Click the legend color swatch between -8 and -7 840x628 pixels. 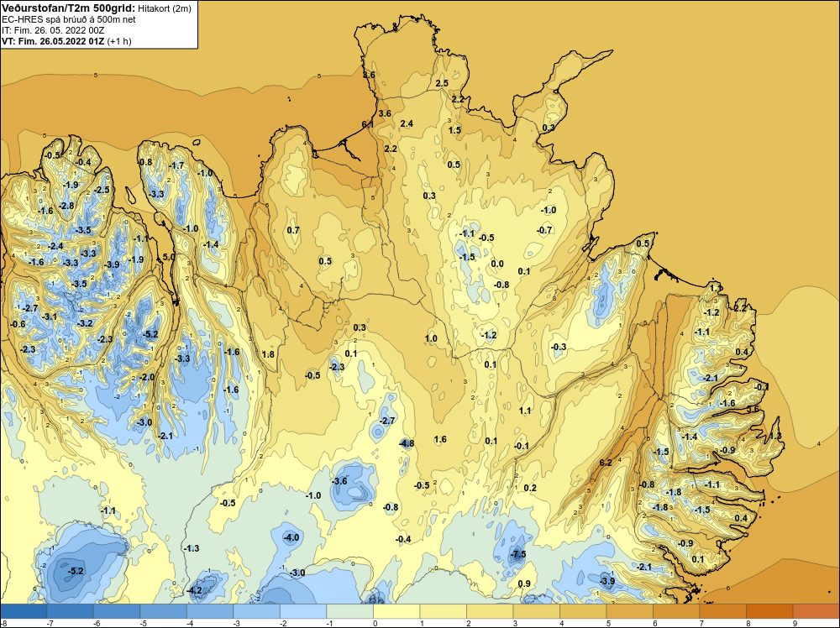[x=24, y=611]
